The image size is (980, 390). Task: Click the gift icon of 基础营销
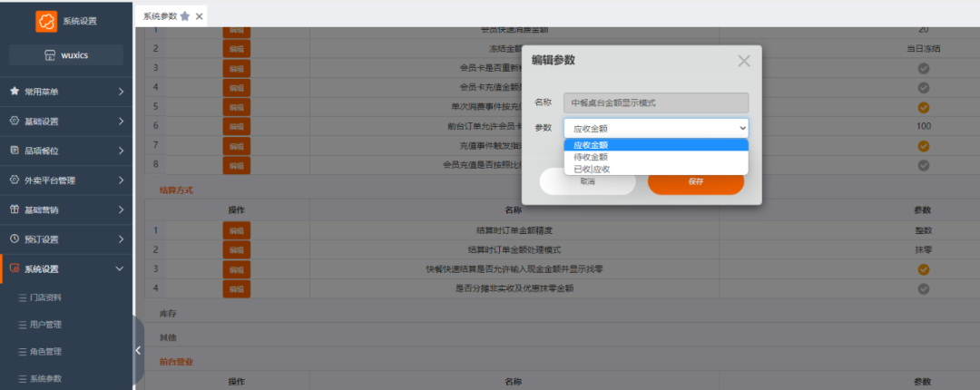15,210
